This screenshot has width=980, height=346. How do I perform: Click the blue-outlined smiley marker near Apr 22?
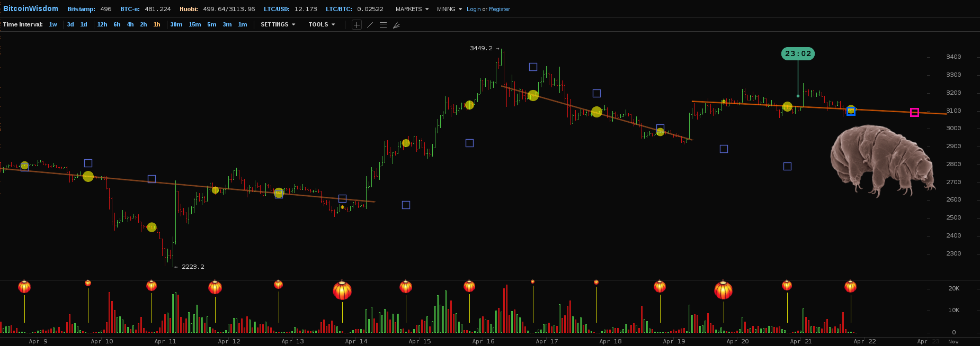[851, 111]
